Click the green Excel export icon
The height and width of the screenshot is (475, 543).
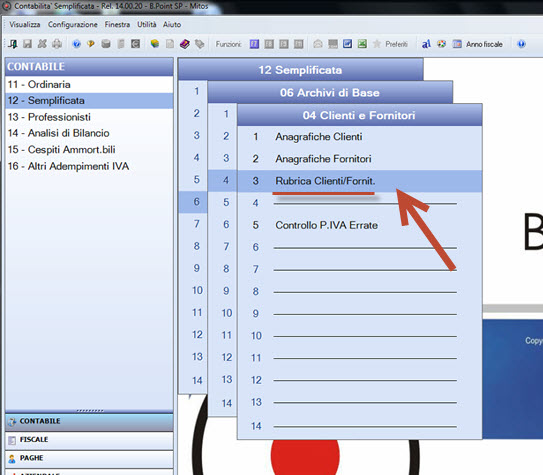(362, 44)
